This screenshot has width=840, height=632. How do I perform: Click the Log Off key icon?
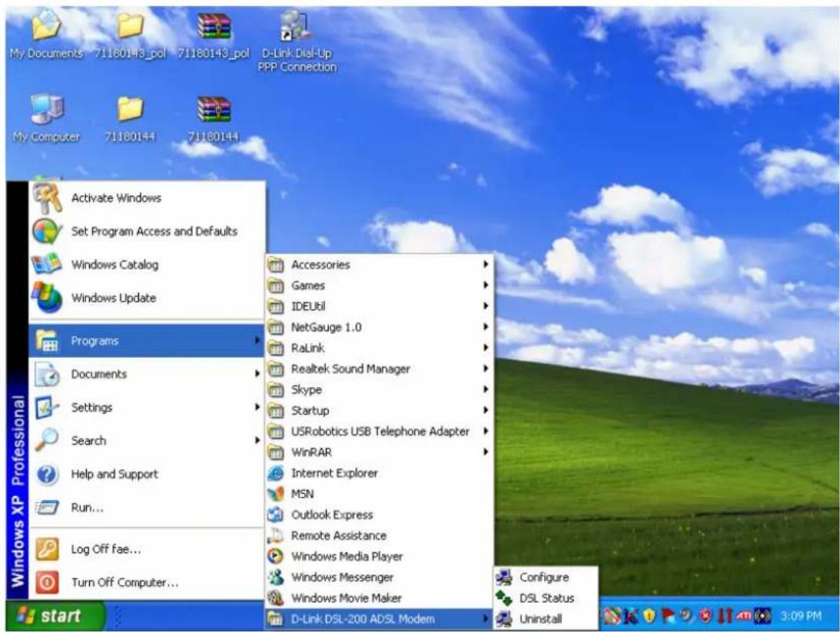47,549
